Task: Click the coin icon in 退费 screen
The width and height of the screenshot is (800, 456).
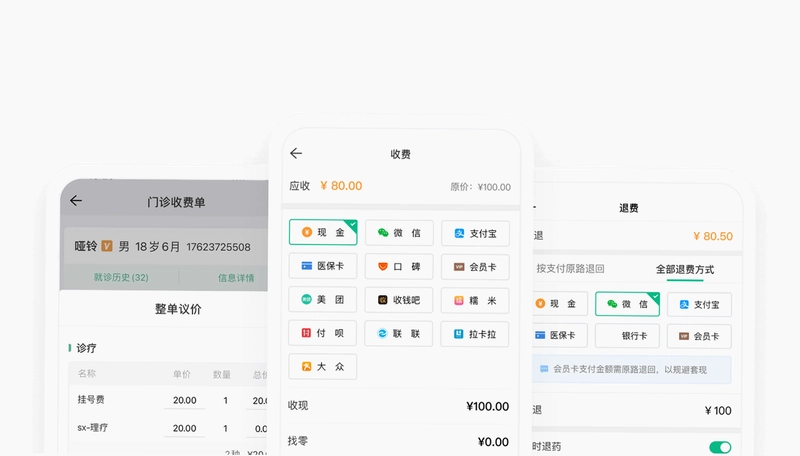Action: pos(540,303)
